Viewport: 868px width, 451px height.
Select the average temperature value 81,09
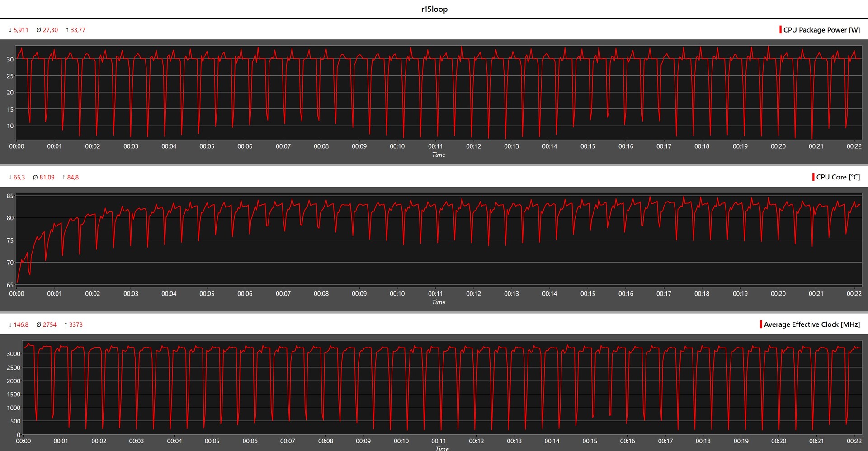pos(47,177)
